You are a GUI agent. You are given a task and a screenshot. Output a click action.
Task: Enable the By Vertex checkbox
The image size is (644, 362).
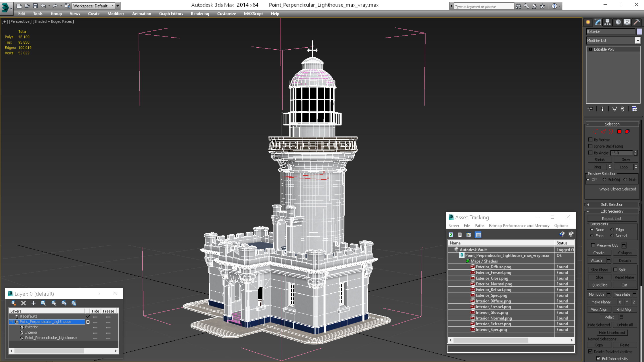590,140
